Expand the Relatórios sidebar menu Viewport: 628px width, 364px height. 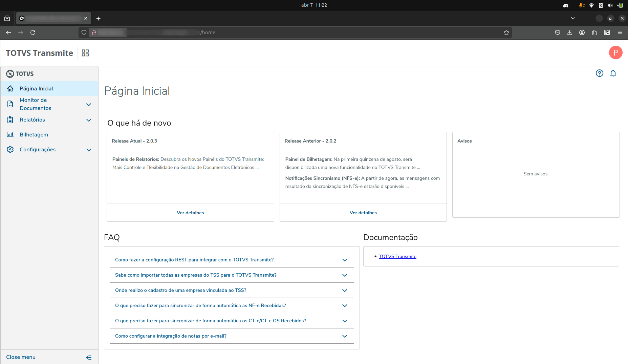point(89,120)
